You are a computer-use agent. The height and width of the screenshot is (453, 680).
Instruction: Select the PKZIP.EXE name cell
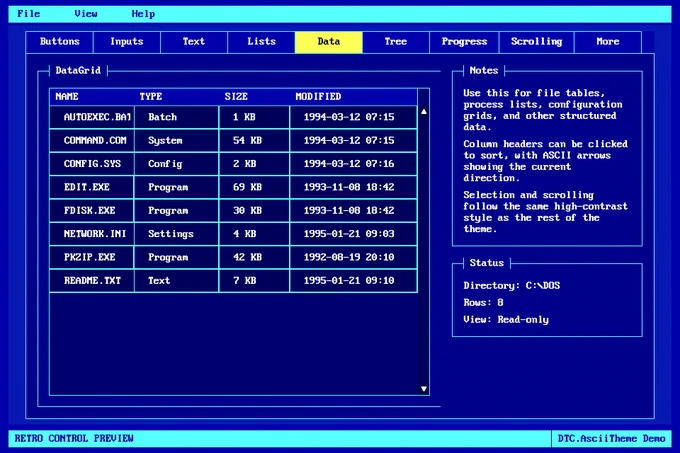tap(92, 257)
